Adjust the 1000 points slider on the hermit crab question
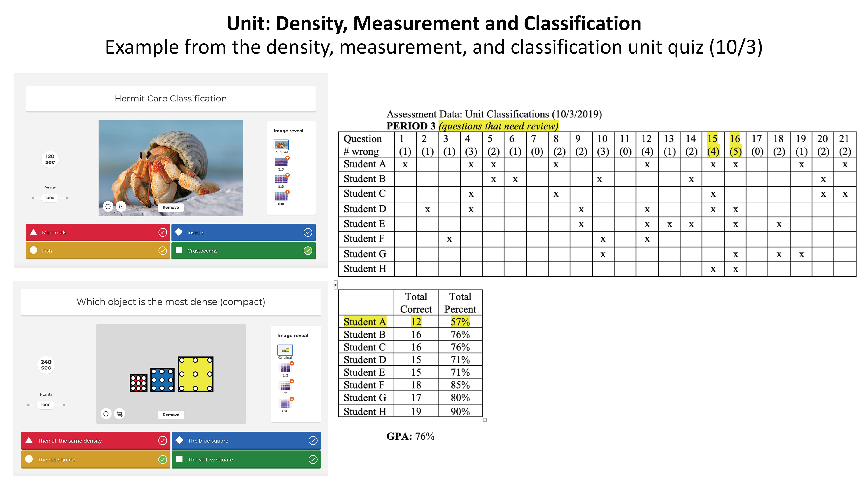Screen dimensions: 868x488 [x=50, y=198]
